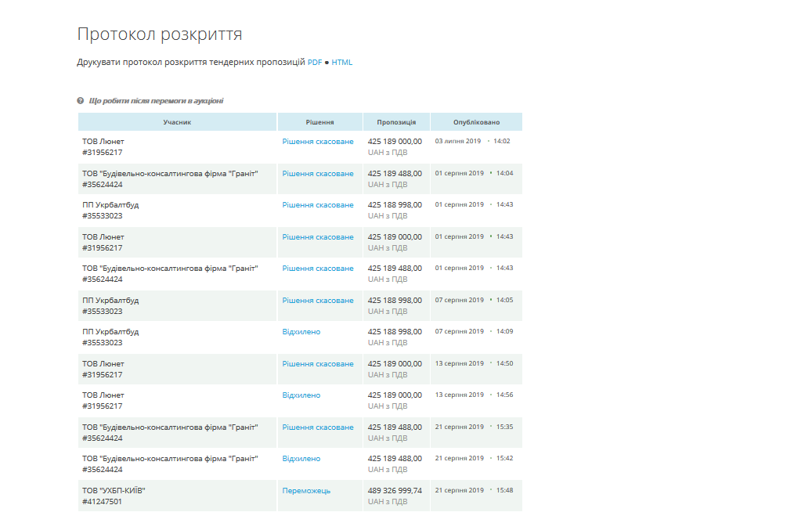Open the PDF protocol printout
Screen dimensions: 812x523
315,62
